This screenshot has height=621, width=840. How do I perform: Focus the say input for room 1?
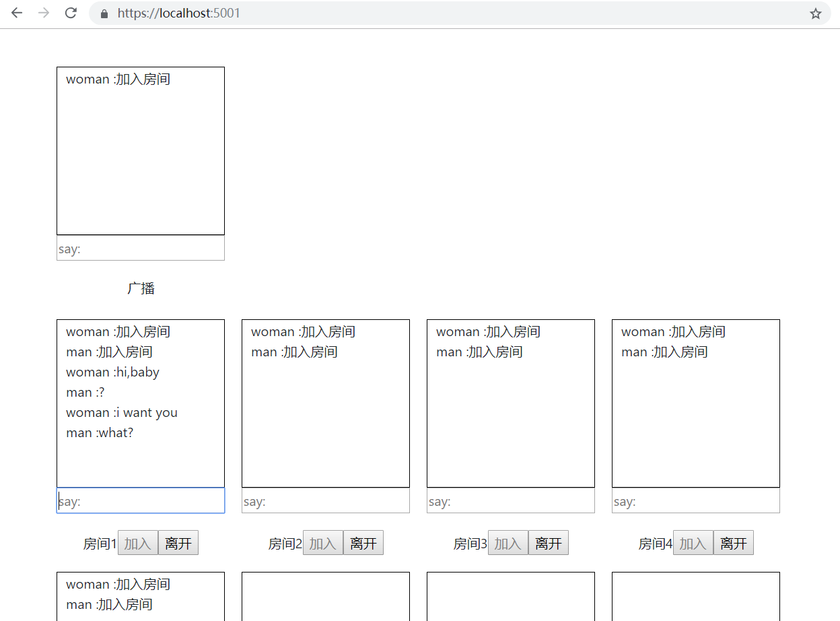point(141,500)
